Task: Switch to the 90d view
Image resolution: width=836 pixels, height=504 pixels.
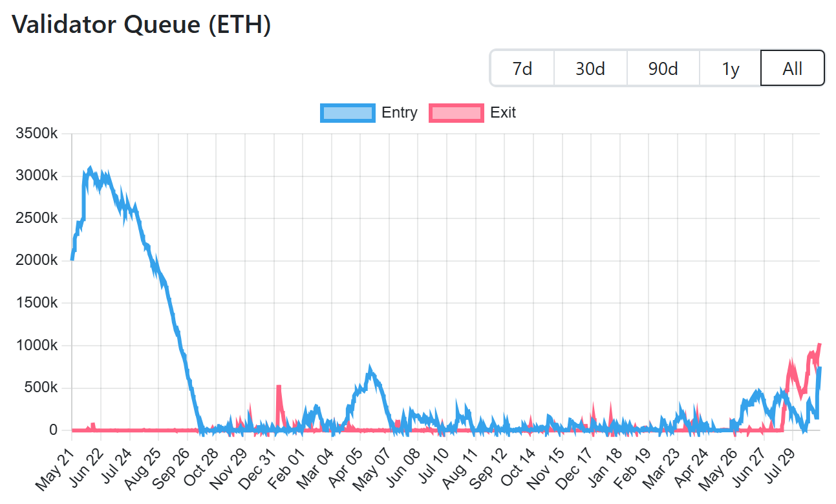Action: pos(661,68)
